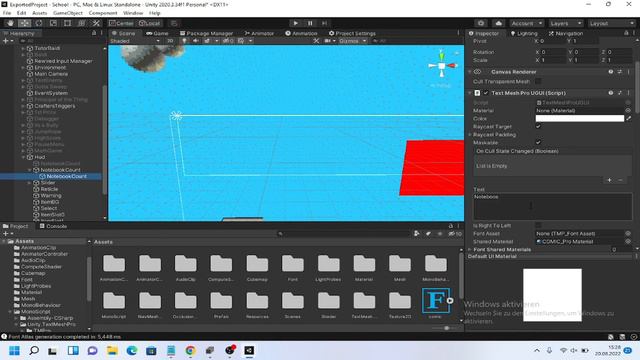Open Text Mesh Pro component help icon
Image resolution: width=640 pixels, height=360 pixels.
click(611, 93)
